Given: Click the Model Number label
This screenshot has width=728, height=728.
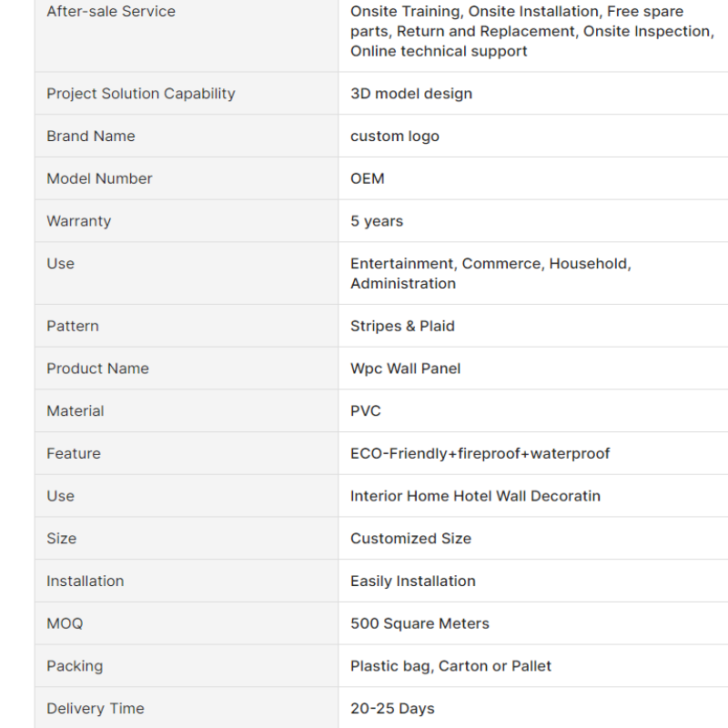Looking at the screenshot, I should pos(99,178).
